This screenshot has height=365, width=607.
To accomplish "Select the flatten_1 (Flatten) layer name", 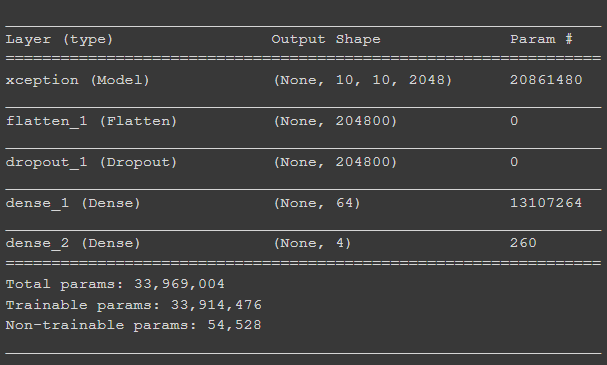I will tap(91, 122).
